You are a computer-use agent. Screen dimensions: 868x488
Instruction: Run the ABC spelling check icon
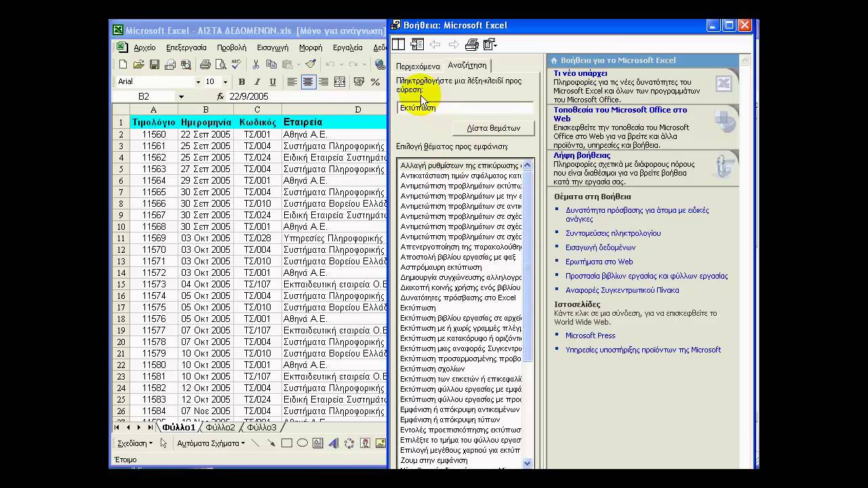click(236, 64)
